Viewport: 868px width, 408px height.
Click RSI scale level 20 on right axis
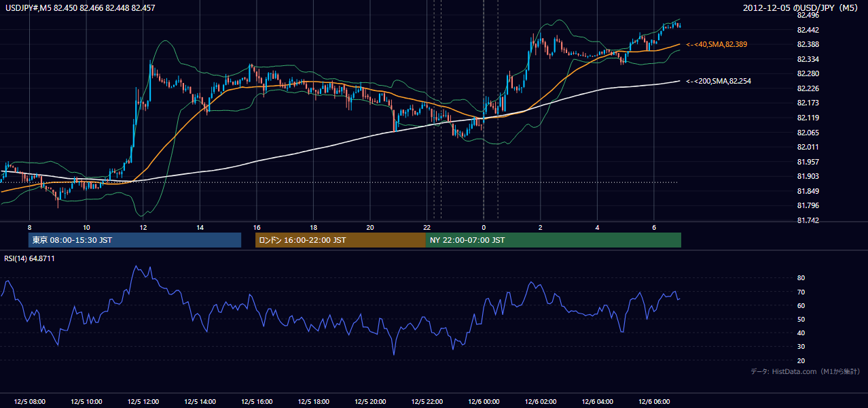pyautogui.click(x=801, y=361)
